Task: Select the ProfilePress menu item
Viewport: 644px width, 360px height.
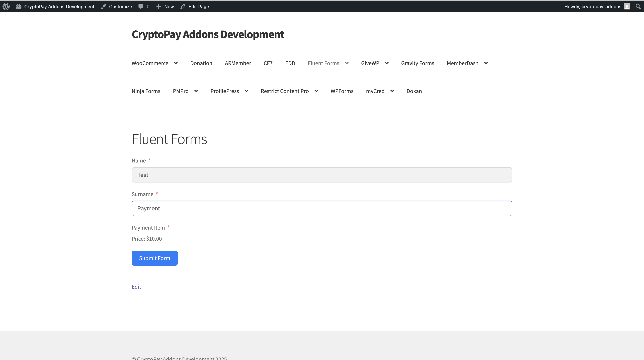Action: coord(225,91)
